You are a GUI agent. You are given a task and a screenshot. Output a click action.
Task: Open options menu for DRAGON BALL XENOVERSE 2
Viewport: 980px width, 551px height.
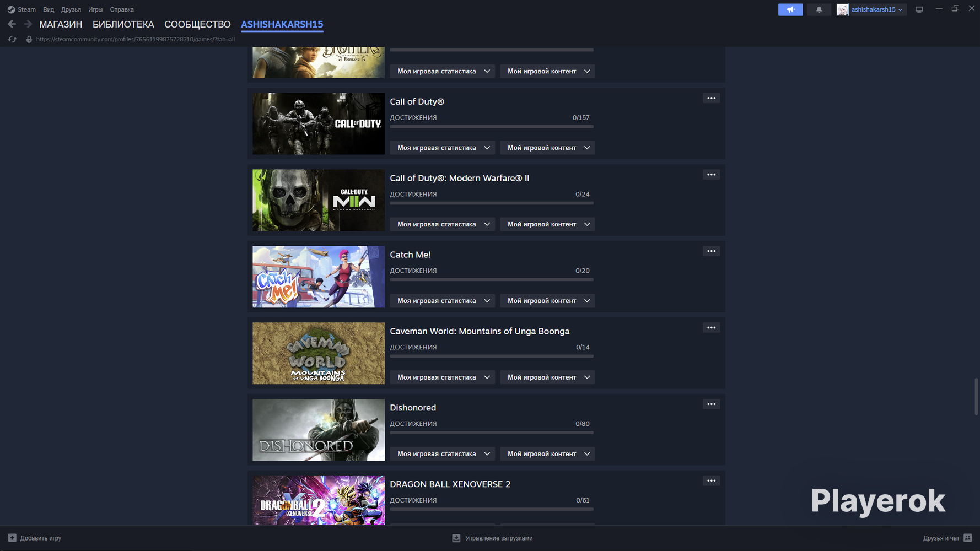[712, 481]
